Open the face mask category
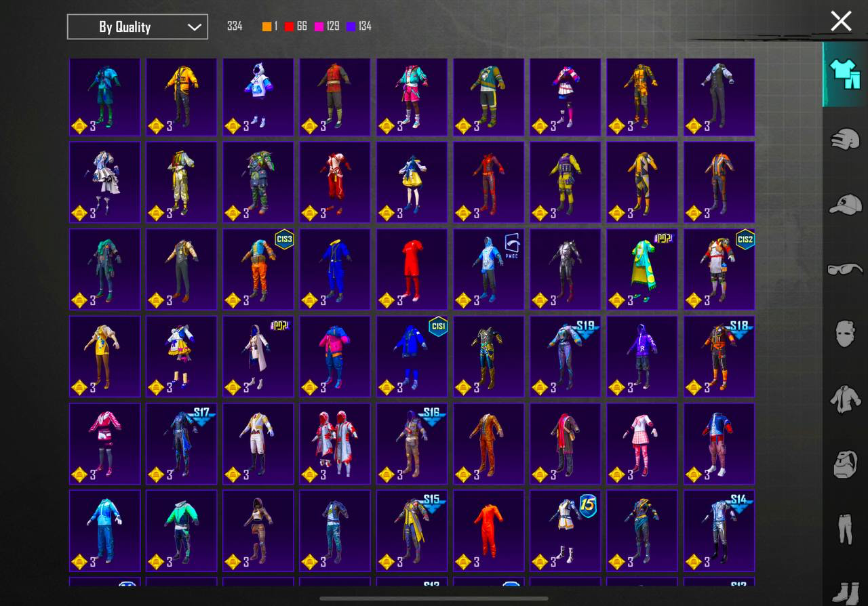Viewport: 868px width, 606px height. coord(845,334)
